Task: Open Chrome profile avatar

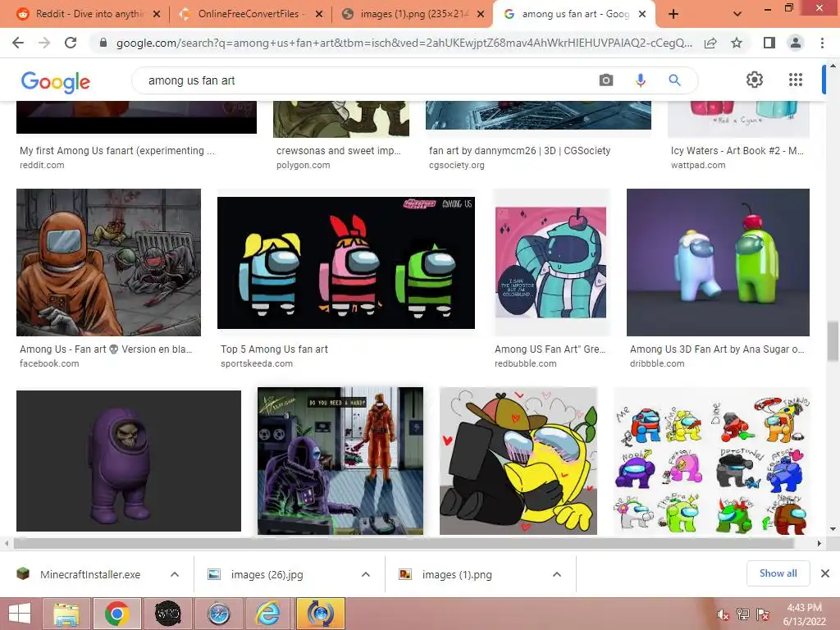Action: click(796, 43)
